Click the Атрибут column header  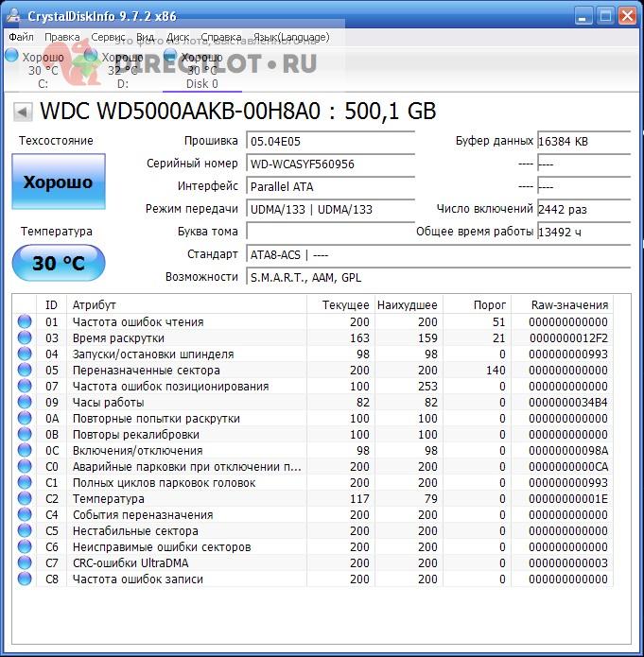[x=186, y=305]
